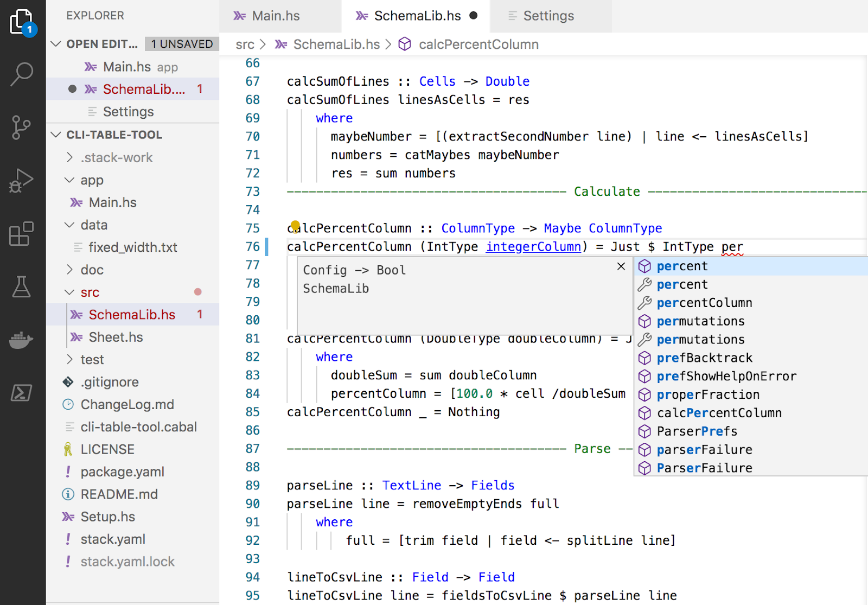Open the Docker panel

(22, 340)
